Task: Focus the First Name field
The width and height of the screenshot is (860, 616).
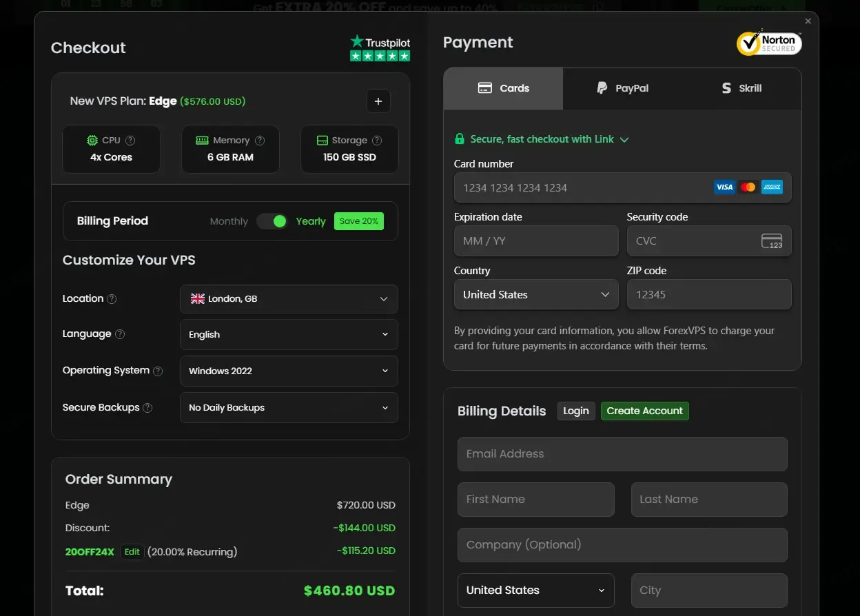Action: coord(536,500)
